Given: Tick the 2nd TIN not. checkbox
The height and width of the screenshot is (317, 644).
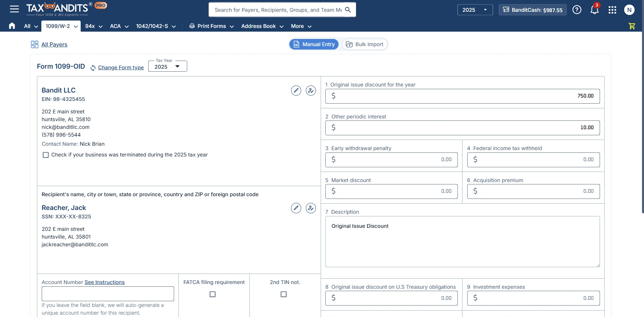Looking at the screenshot, I should coord(284,294).
